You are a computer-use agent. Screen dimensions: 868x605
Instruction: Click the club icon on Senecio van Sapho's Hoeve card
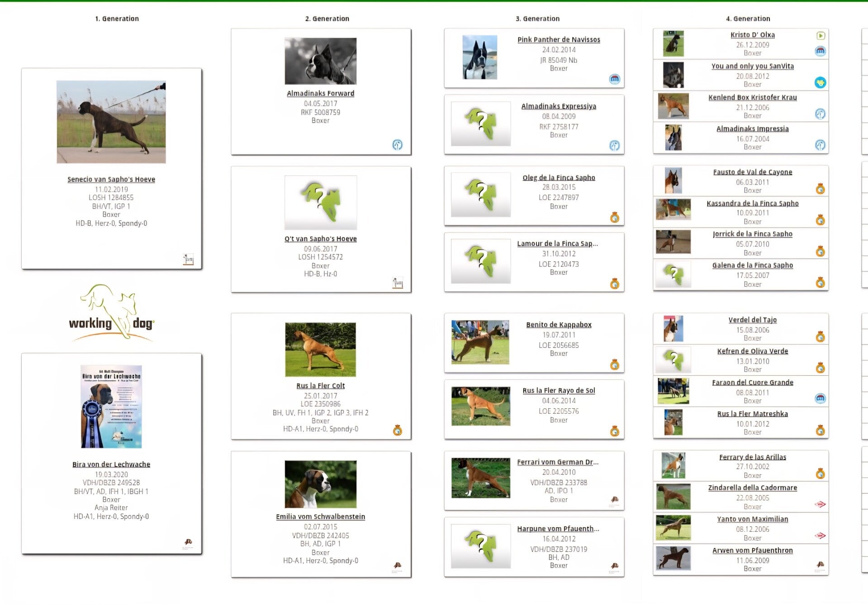(x=188, y=259)
